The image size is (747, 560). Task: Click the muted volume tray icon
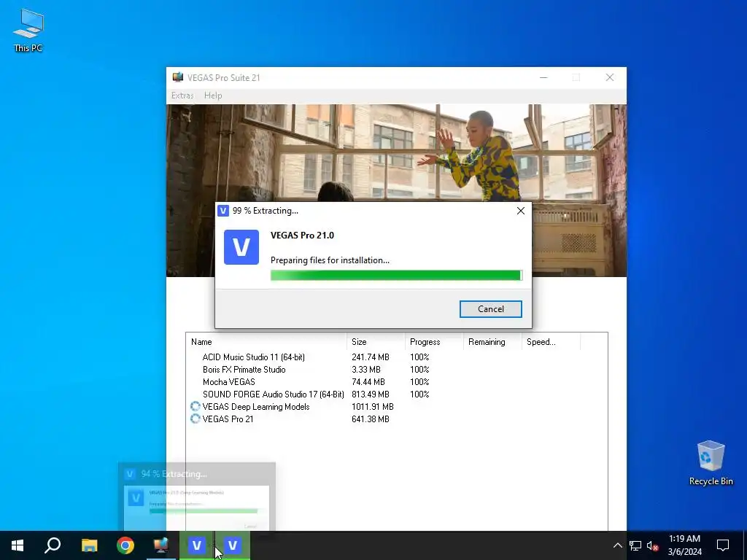pos(653,545)
